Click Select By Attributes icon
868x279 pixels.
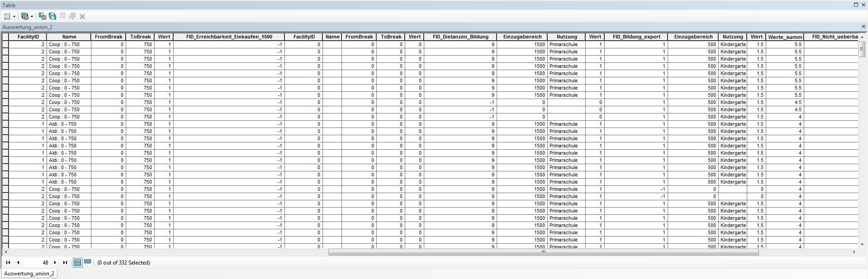tap(43, 16)
